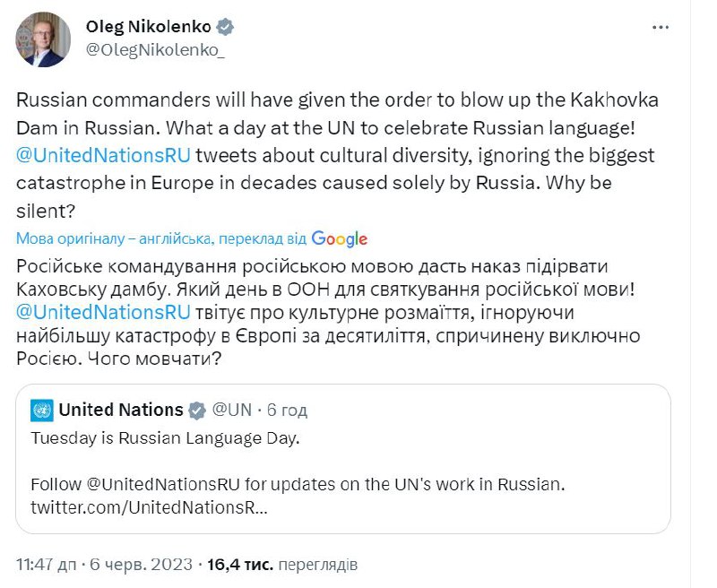Click the Google logo in the translation note
Viewport: 717px width, 588px height.
point(340,238)
